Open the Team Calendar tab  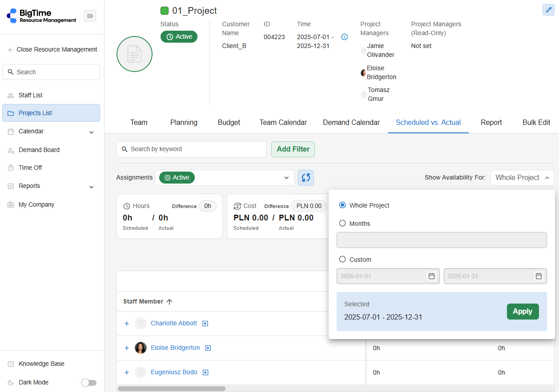pyautogui.click(x=283, y=123)
